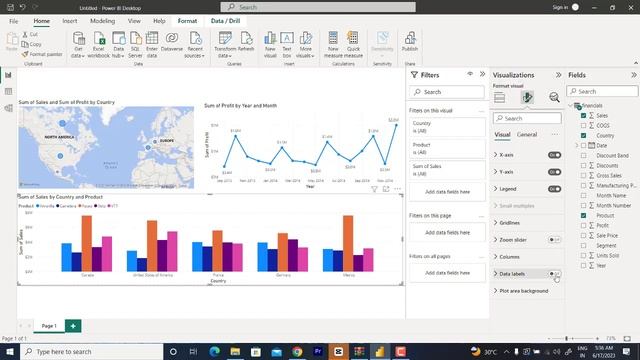
Task: Open the Data hub
Action: coord(118,45)
